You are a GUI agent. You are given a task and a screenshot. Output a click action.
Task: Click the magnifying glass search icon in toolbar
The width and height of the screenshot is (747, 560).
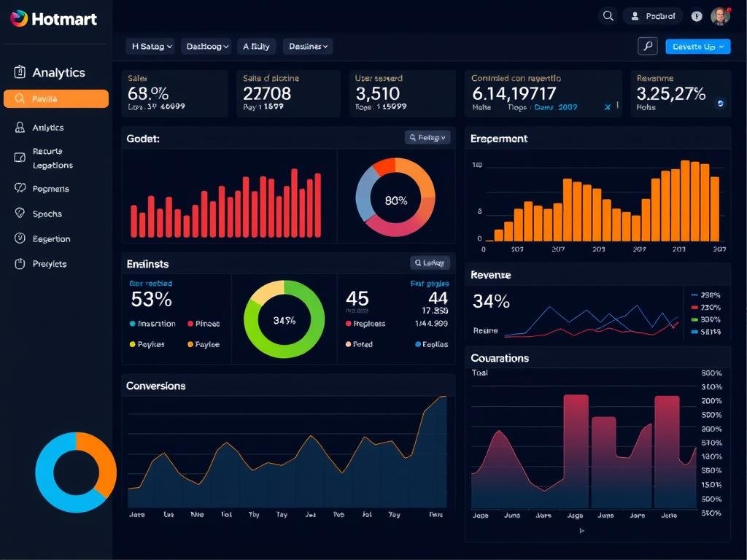(648, 45)
